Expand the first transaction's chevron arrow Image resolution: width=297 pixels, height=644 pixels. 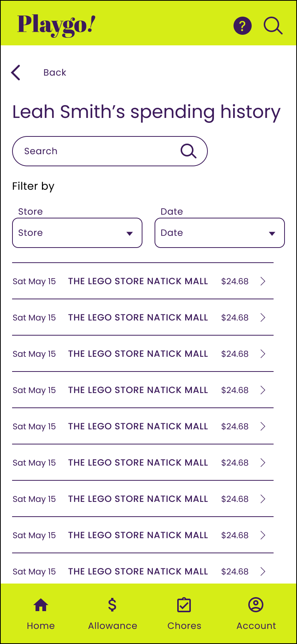(263, 281)
